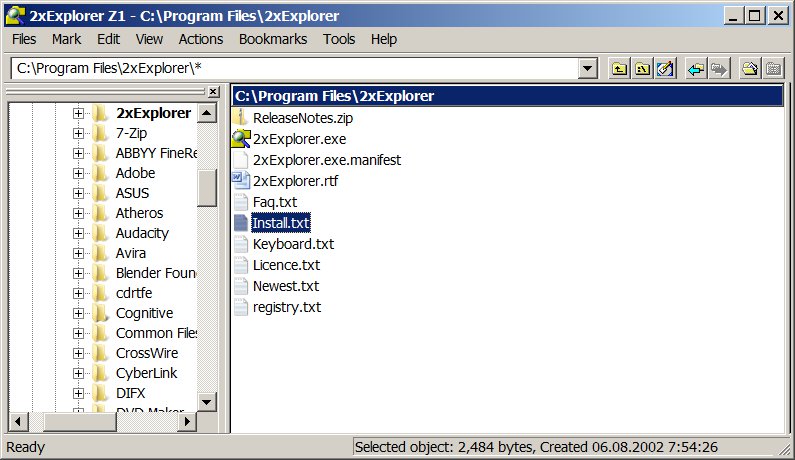Select the Licence.txt file name

286,265
